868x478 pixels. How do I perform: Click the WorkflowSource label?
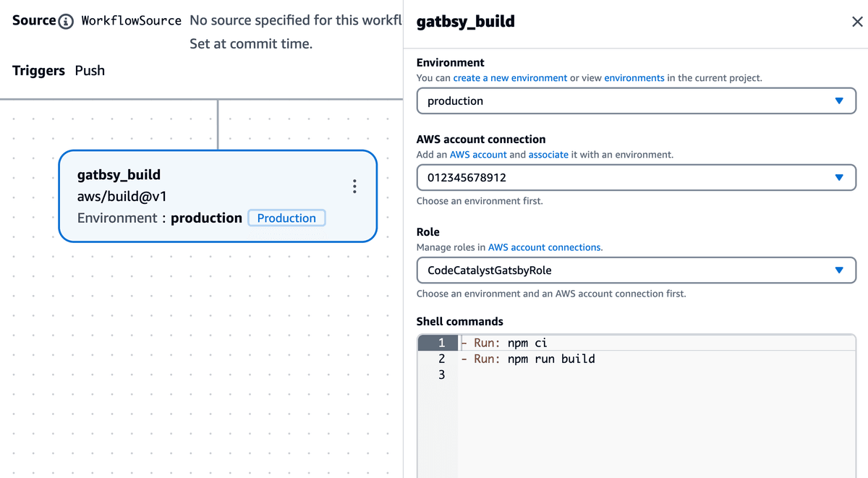tap(131, 20)
